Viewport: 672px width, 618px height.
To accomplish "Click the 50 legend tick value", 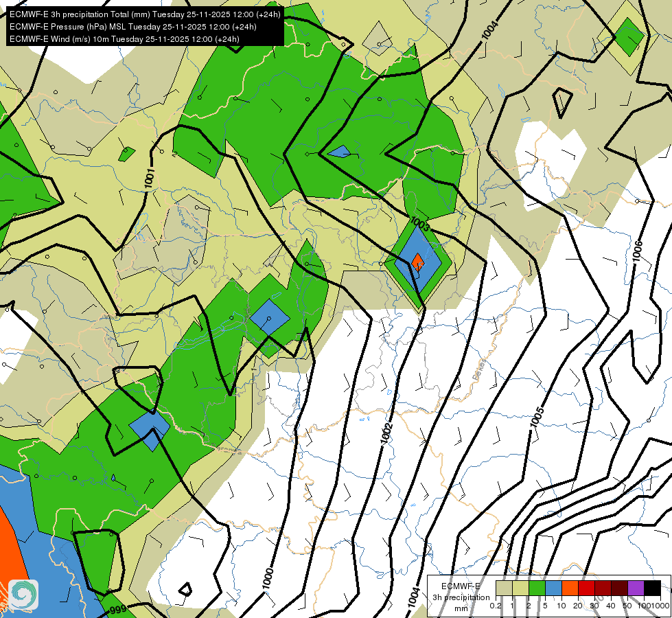I will click(627, 606).
